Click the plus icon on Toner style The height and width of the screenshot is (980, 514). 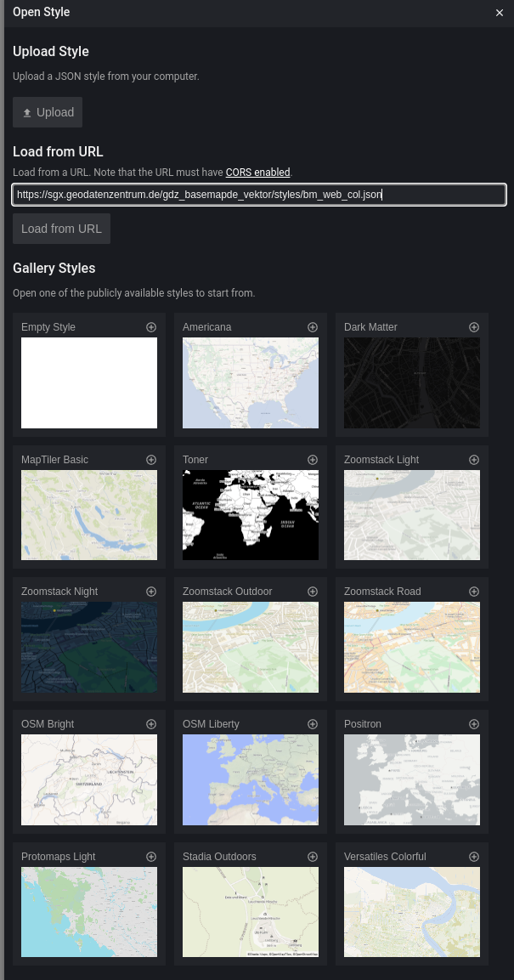313,460
